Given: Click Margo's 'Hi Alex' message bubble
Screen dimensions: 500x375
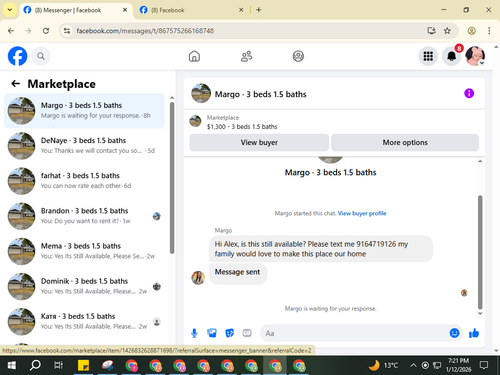Looking at the screenshot, I should pos(321,249).
